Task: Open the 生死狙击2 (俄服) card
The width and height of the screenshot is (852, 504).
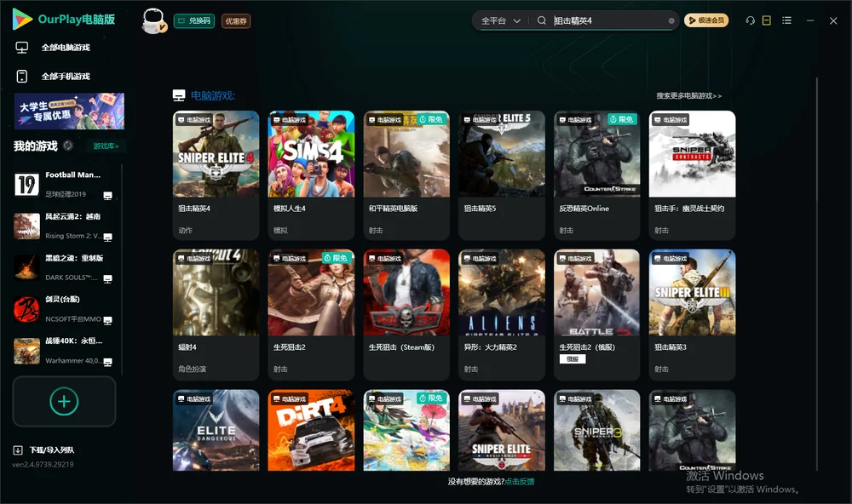Action: click(x=596, y=314)
